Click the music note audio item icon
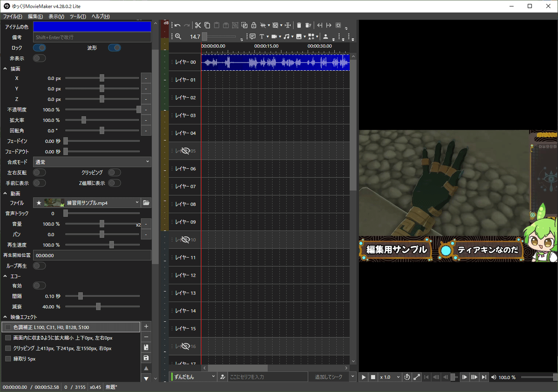 [286, 36]
